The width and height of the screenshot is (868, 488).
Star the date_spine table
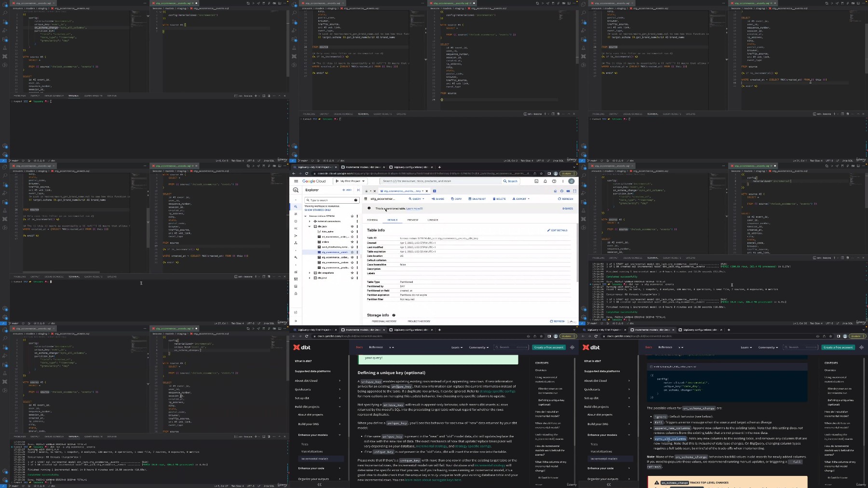[352, 232]
